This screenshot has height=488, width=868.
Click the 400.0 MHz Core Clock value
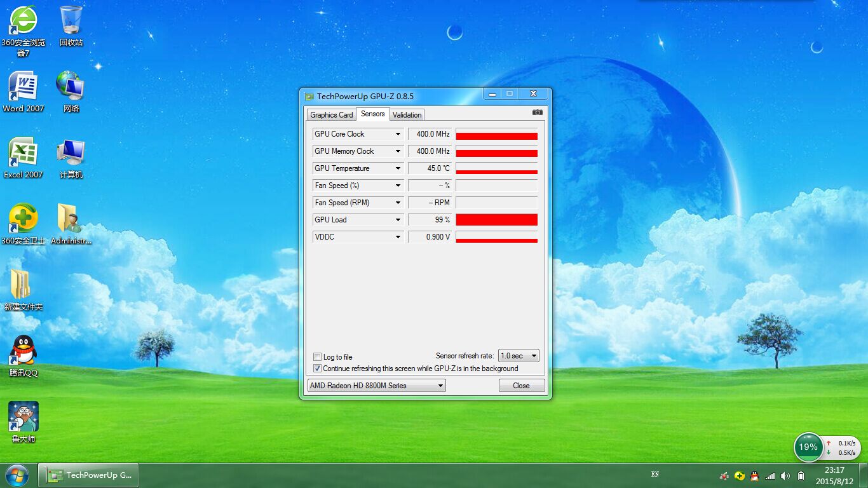pyautogui.click(x=430, y=134)
